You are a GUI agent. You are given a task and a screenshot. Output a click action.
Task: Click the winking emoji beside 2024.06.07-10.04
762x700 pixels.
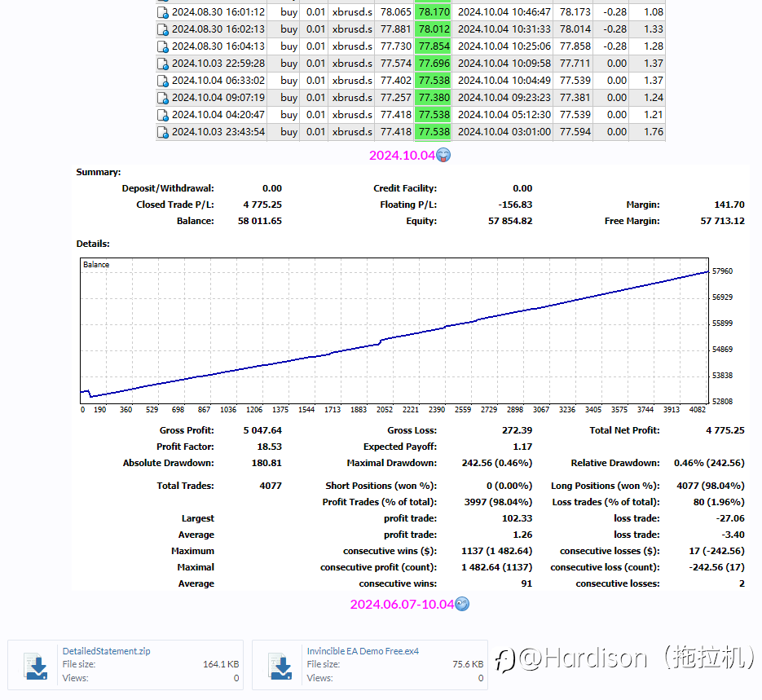(462, 604)
